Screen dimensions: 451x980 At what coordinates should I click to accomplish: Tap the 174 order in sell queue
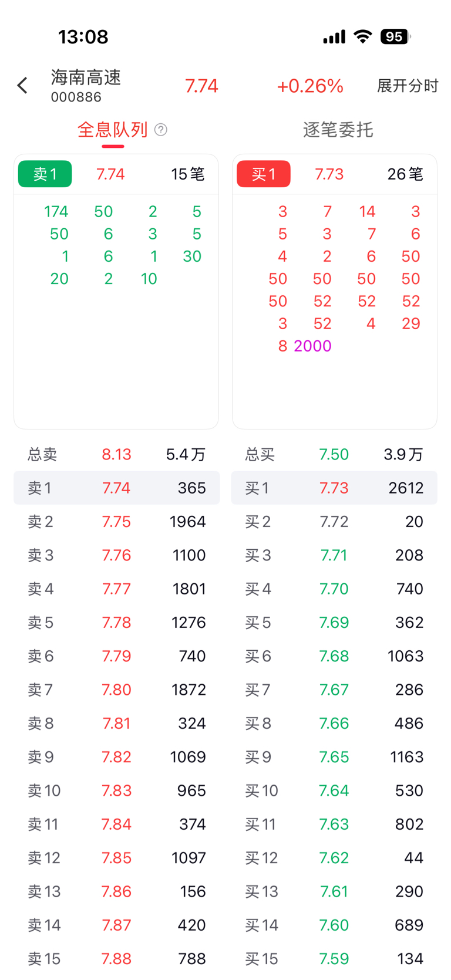[x=56, y=211]
